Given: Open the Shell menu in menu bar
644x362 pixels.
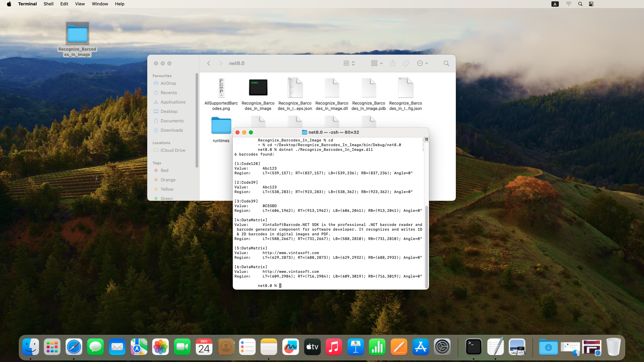Looking at the screenshot, I should (x=48, y=4).
